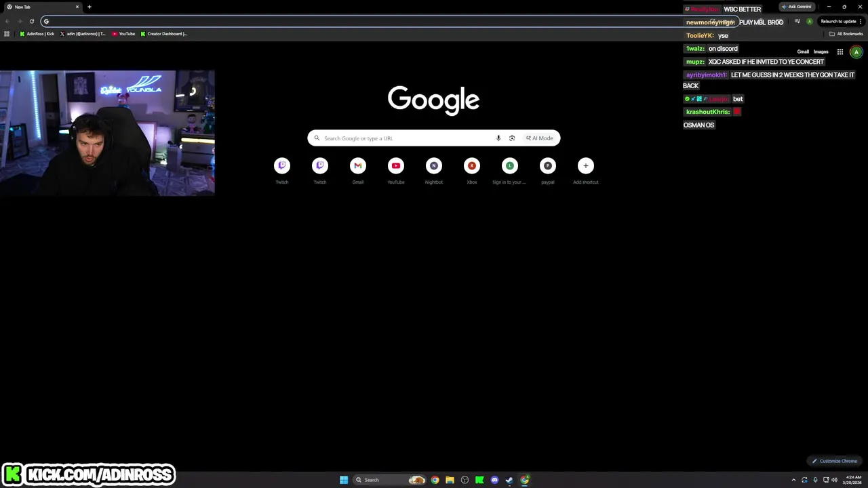Open a new tab with the plus button
This screenshot has width=868, height=488.
tap(89, 7)
